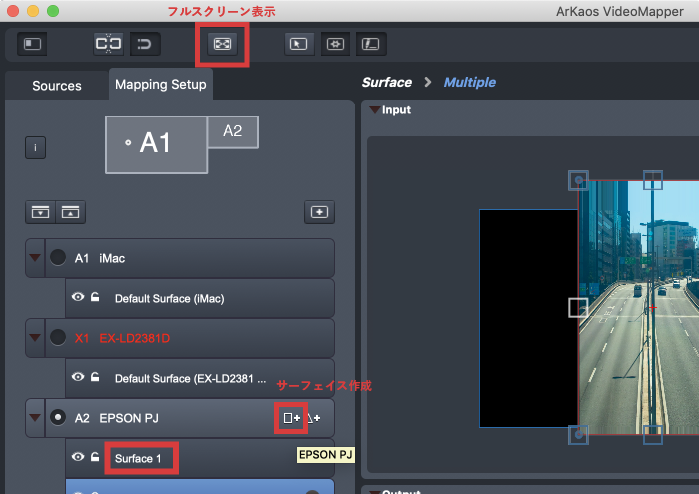Viewport: 699px width, 494px height.
Task: Select the perspective warp tool icon
Action: pos(371,44)
